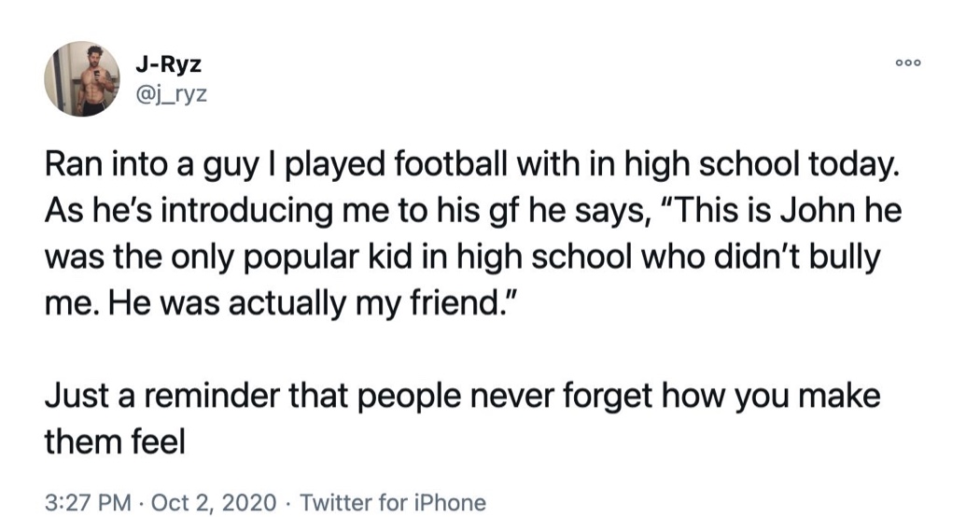Visit the @j_ryz handle link
The width and height of the screenshot is (980, 517).
click(171, 94)
